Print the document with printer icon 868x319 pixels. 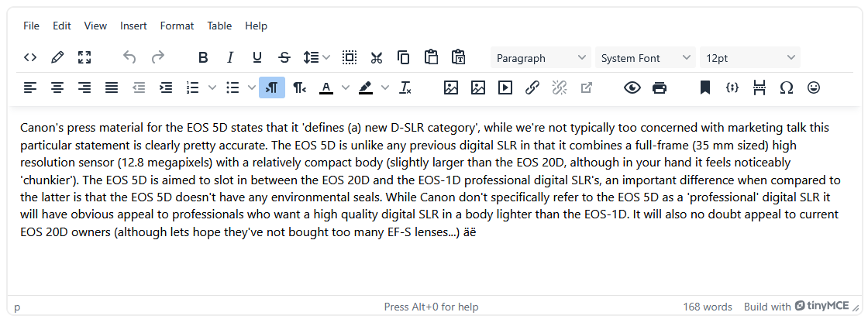(660, 88)
